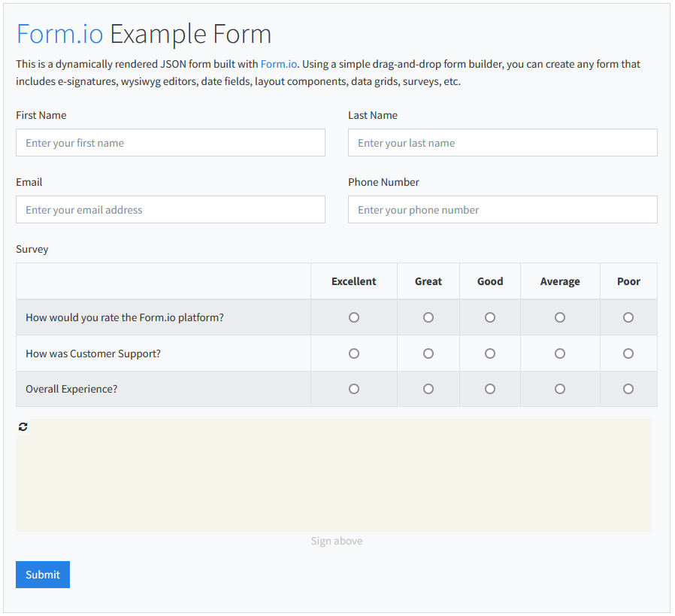
Task: Select Average for Customer Support
Action: click(560, 354)
